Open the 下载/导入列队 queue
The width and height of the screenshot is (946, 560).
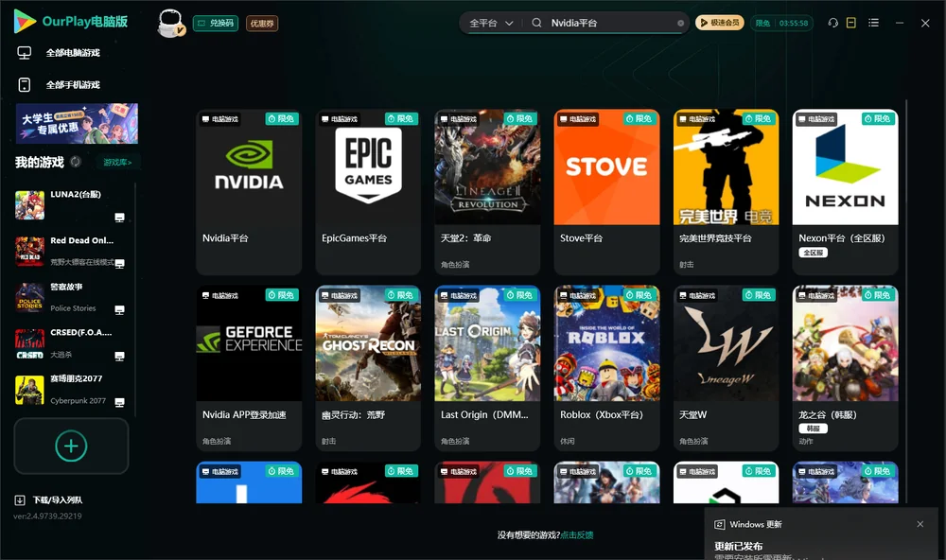click(49, 499)
